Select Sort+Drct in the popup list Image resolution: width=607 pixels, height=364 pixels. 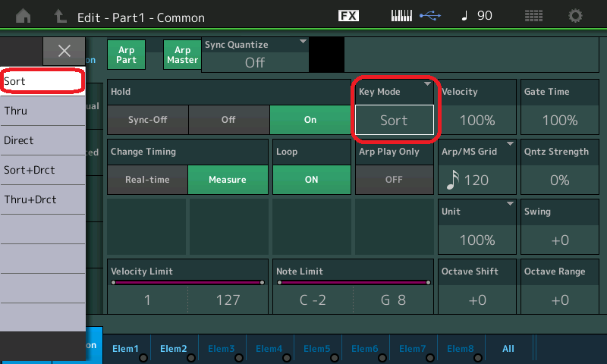point(42,170)
